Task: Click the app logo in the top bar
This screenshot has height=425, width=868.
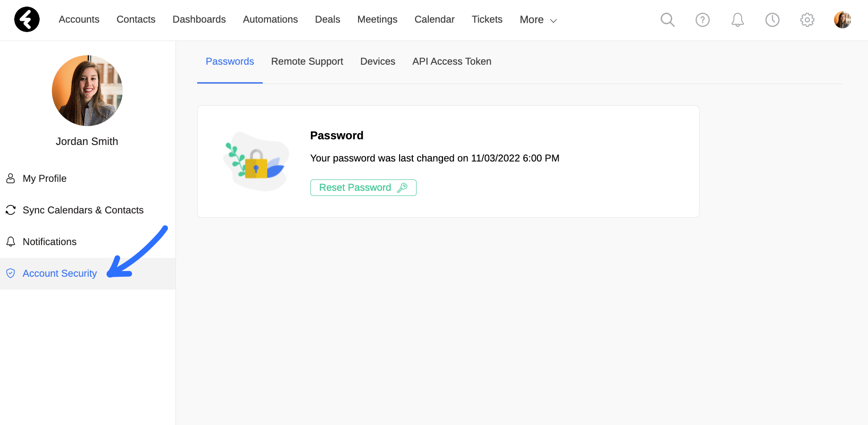Action: tap(27, 19)
